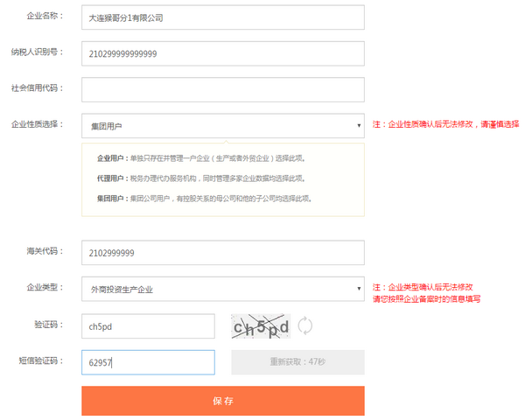Focus the 验证码 field containing ch5pd
The height and width of the screenshot is (420, 525).
(147, 326)
